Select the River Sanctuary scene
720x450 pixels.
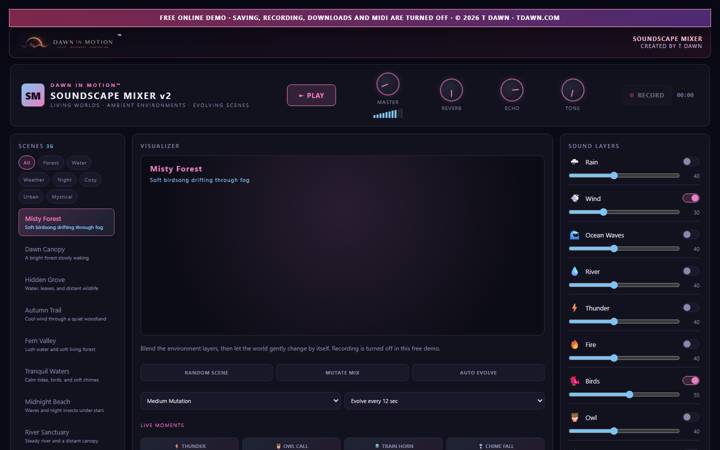(67, 436)
